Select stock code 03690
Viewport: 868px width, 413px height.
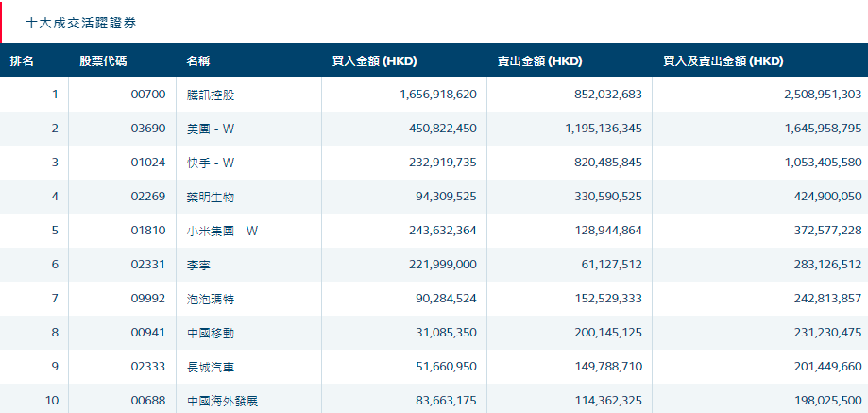pyautogui.click(x=148, y=129)
